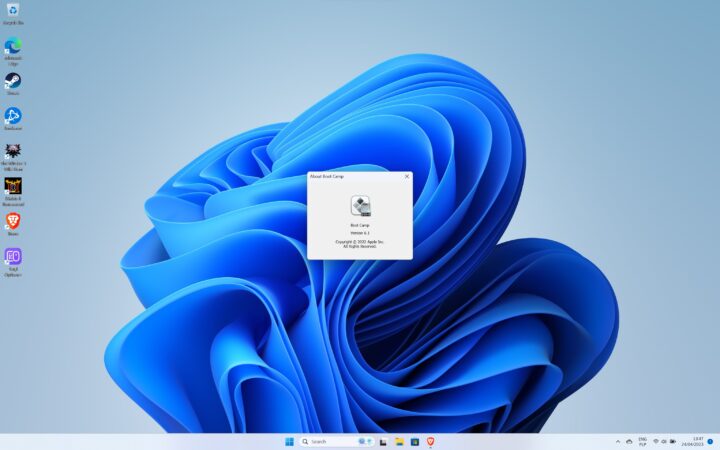Click the battery tray icon

(673, 442)
